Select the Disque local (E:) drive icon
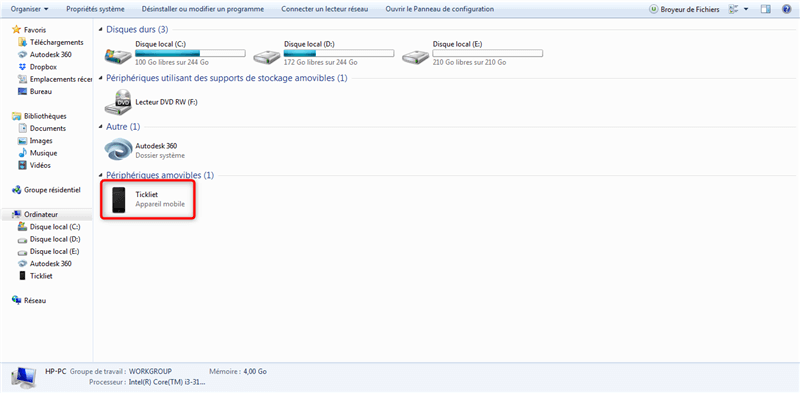This screenshot has height=393, width=800. click(x=415, y=55)
